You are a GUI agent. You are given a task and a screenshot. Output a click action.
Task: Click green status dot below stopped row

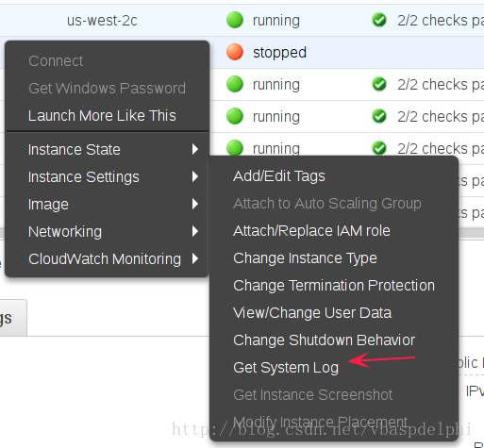235,84
